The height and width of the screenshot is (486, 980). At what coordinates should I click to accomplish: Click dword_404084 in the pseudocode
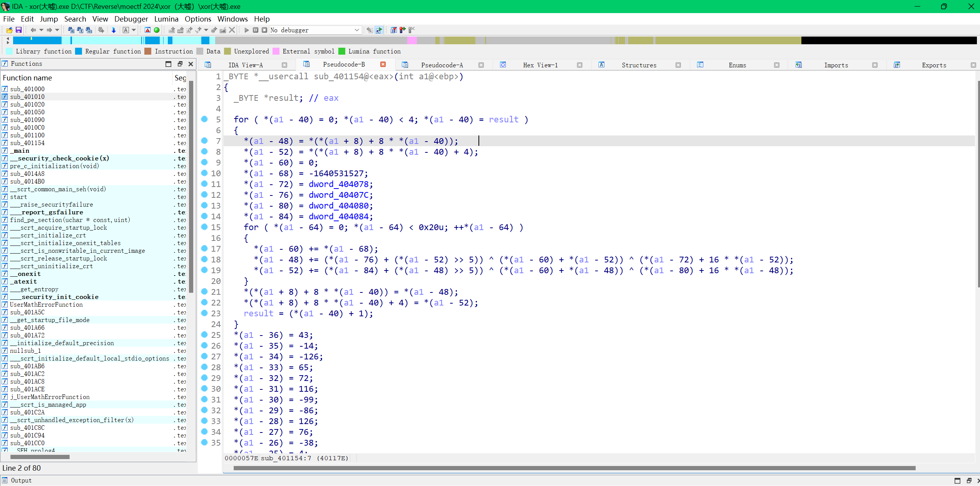point(339,217)
